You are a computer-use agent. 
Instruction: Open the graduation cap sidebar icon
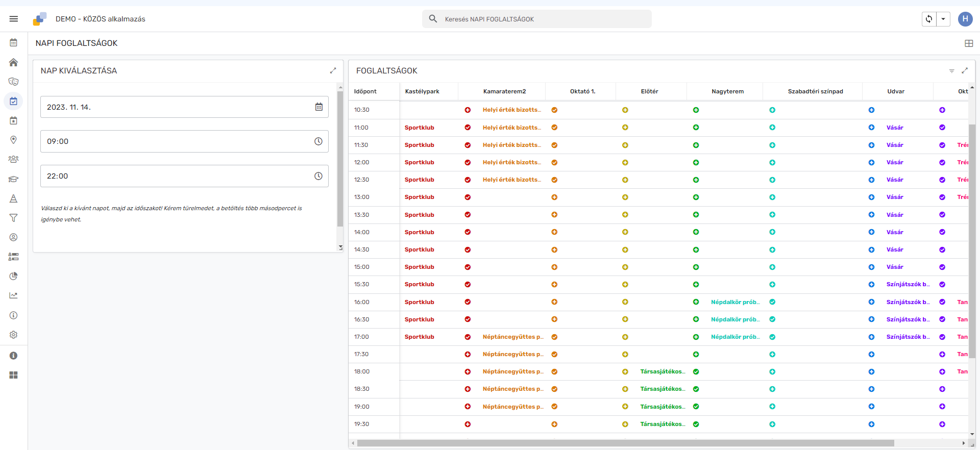point(14,179)
